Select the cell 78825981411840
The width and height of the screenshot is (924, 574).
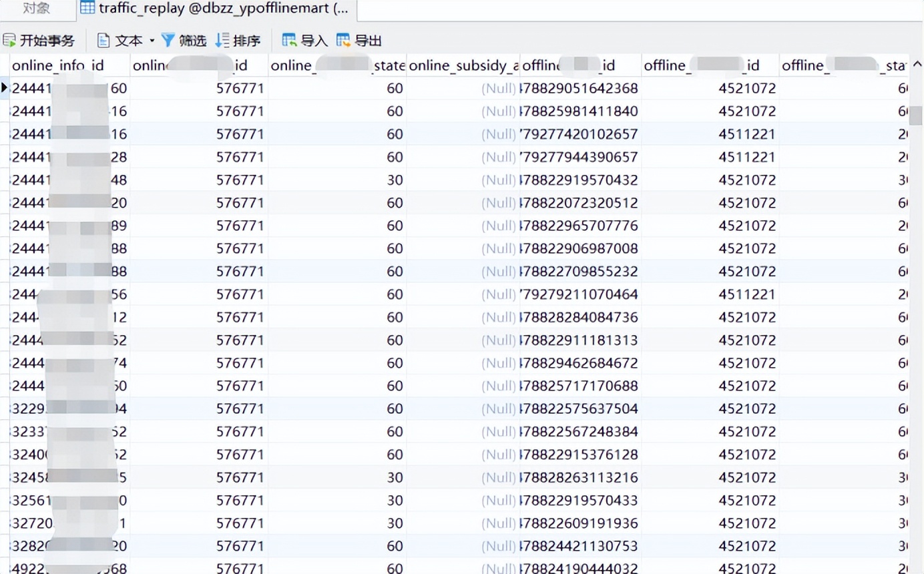click(581, 111)
